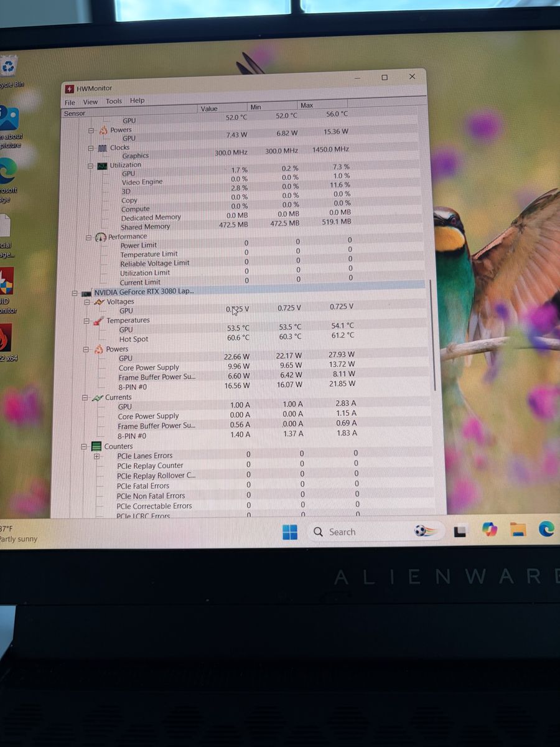Expand the PCIe Lanes Errors entry
This screenshot has height=747, width=560.
96,456
